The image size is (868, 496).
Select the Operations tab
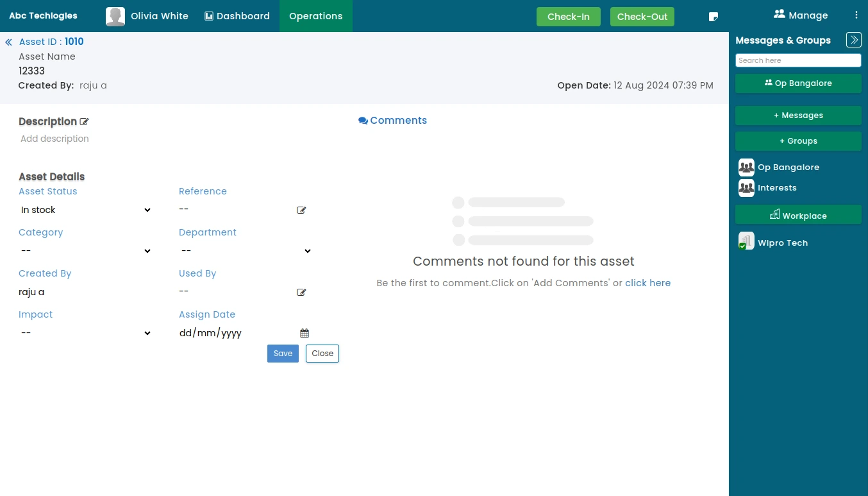coord(316,16)
